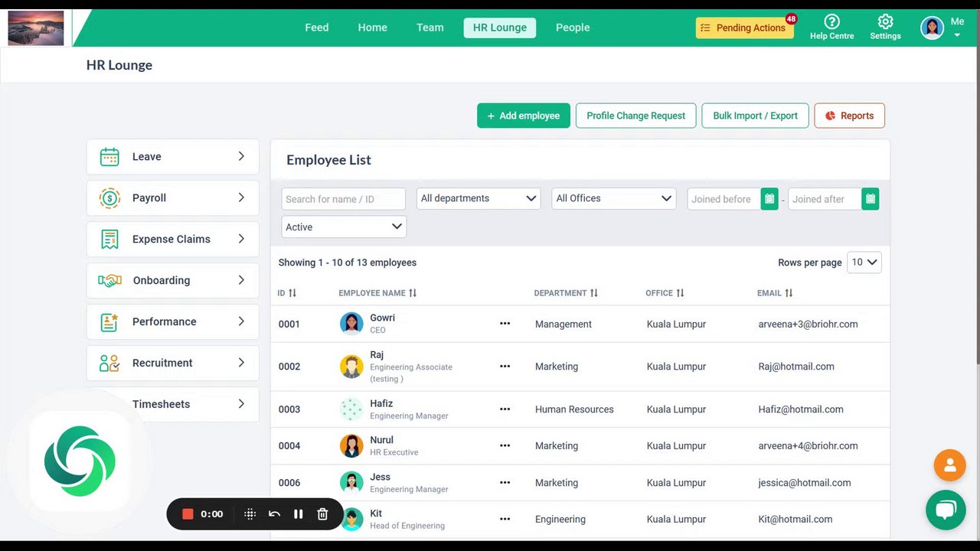Stop the screen recording
Screen dimensions: 980x551
point(188,514)
